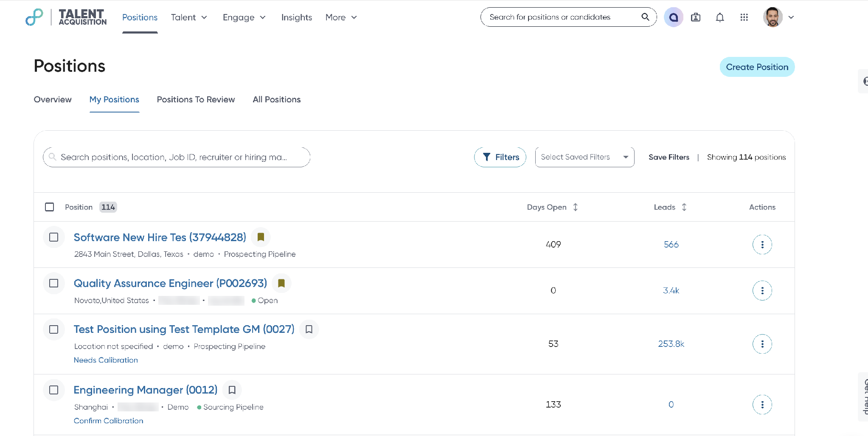
Task: Select all positions checkbox in header
Action: [50, 207]
